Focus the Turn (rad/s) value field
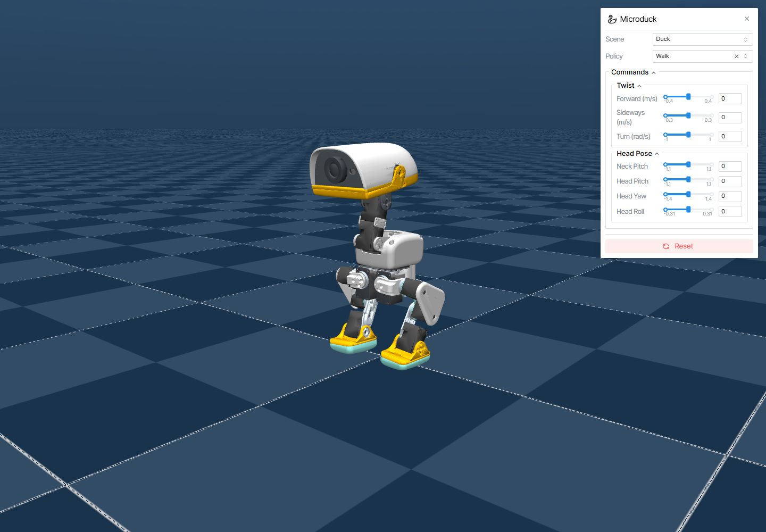This screenshot has height=532, width=766. click(730, 137)
